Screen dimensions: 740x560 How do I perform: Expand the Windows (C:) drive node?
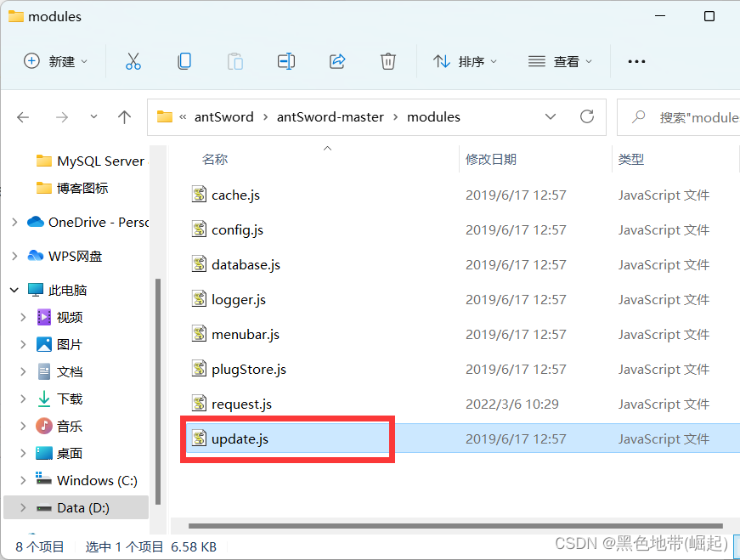click(x=23, y=481)
